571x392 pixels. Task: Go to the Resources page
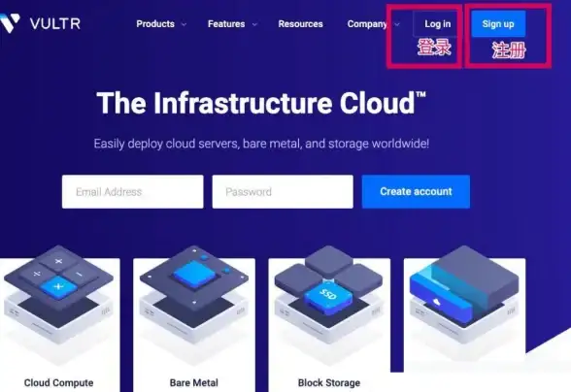click(x=300, y=24)
